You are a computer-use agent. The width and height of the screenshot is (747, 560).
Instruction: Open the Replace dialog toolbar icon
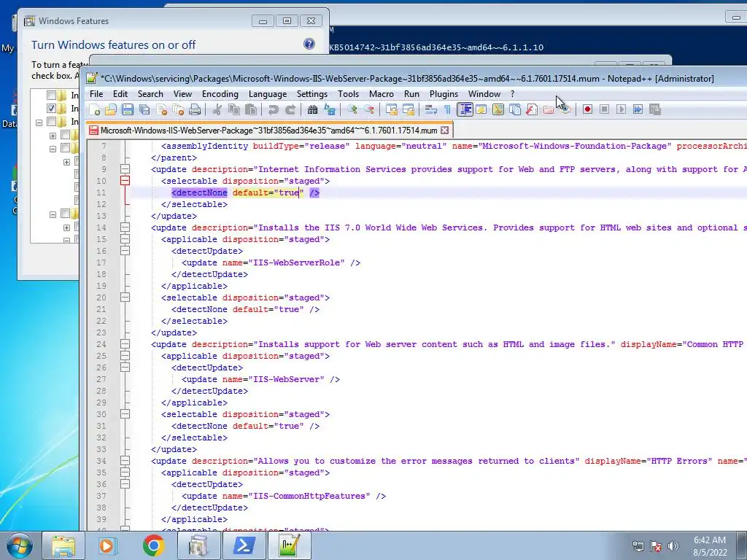click(330, 110)
